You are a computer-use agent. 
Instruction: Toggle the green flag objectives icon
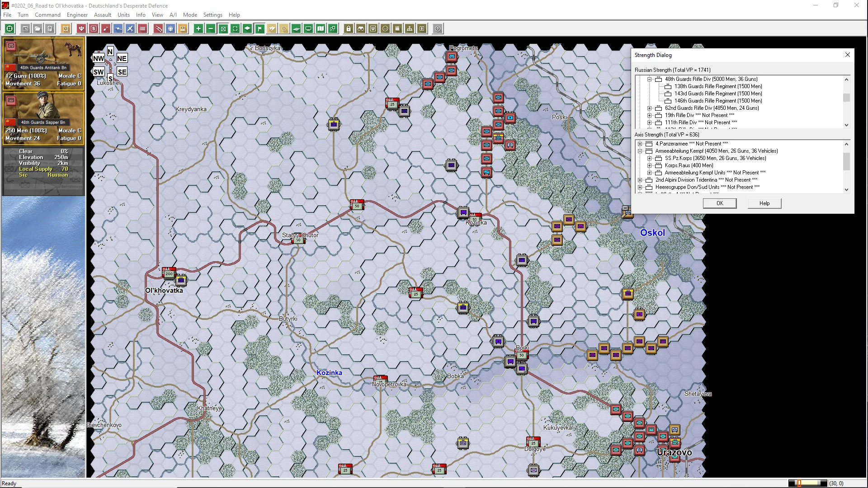click(x=260, y=29)
